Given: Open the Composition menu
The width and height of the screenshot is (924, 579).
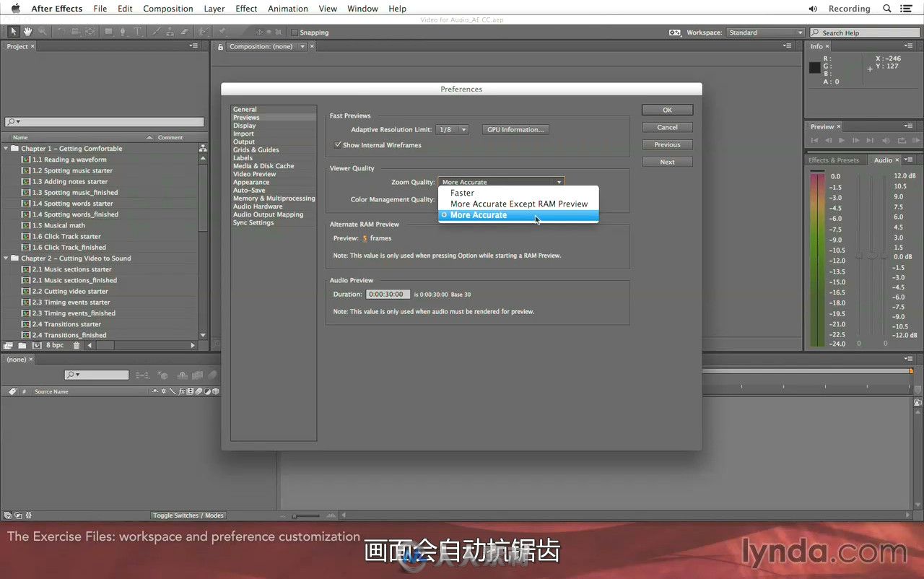Looking at the screenshot, I should (167, 9).
